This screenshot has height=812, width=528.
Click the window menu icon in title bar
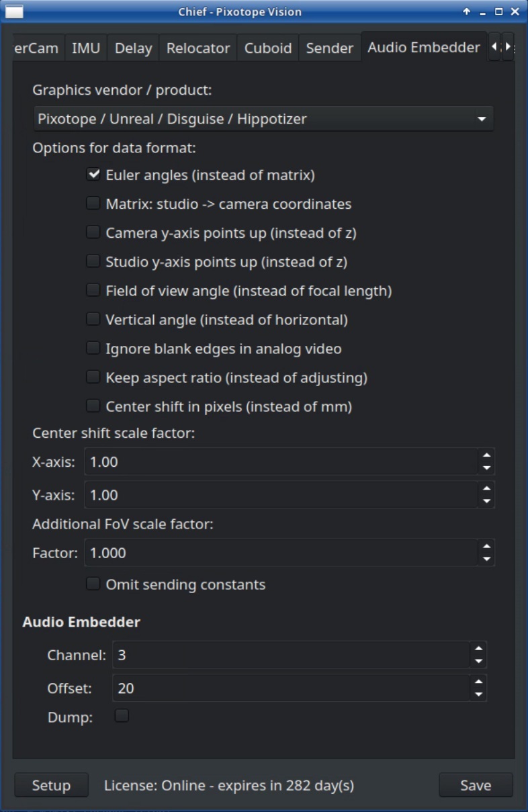coord(14,11)
